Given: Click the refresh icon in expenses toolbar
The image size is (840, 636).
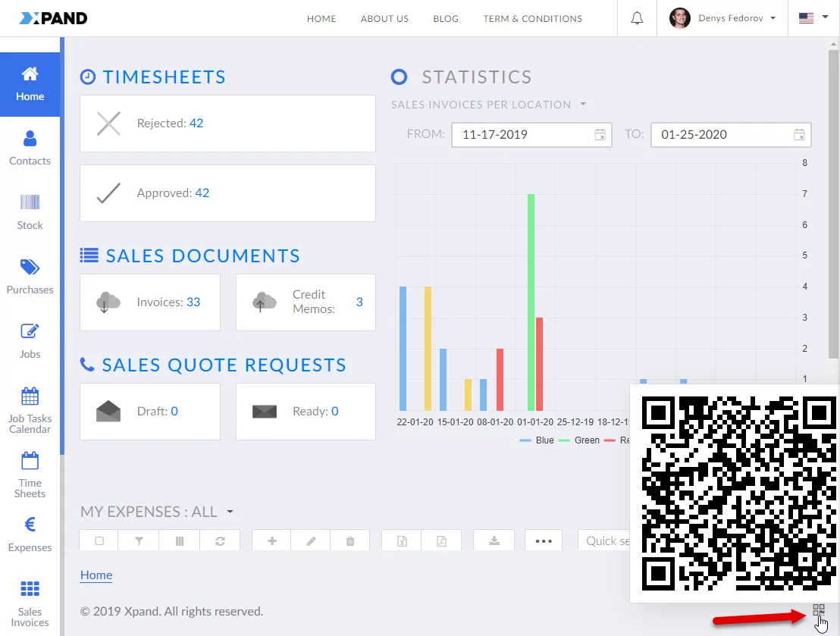Looking at the screenshot, I should [x=220, y=541].
